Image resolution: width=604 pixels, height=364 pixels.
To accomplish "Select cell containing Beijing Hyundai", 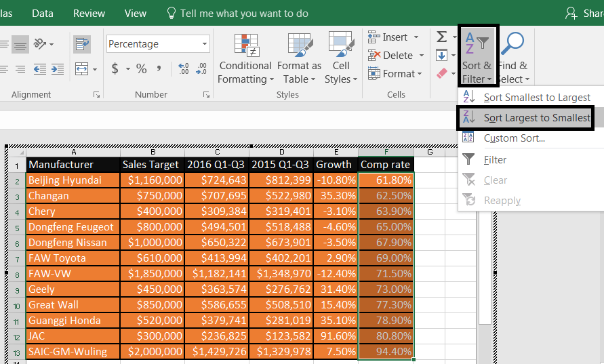I will click(73, 180).
